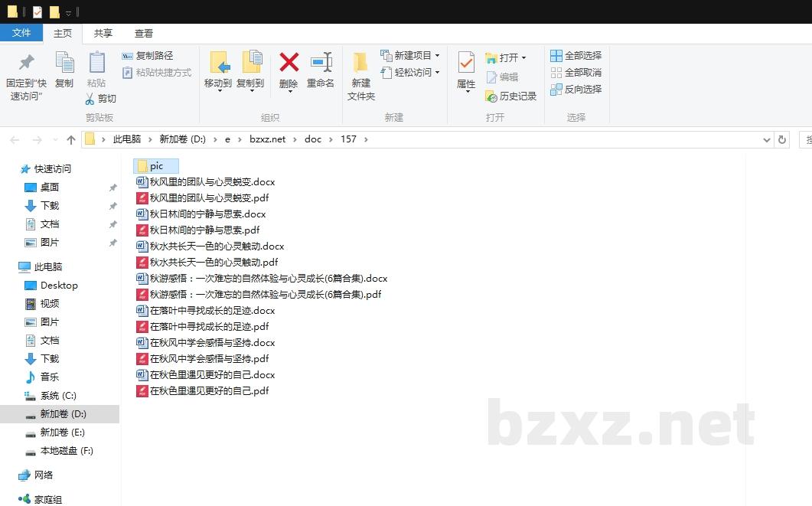Select System (C:) drive in sidebar
This screenshot has height=506, width=812.
tap(58, 395)
